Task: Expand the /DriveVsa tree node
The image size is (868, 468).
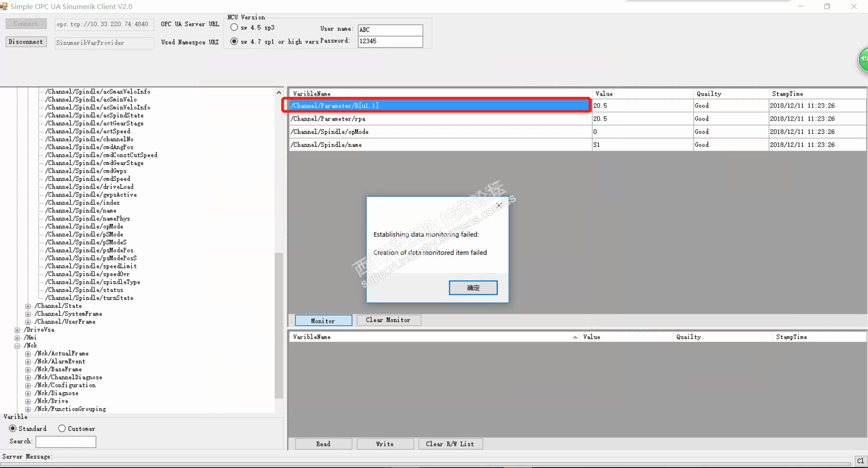Action: coord(17,330)
